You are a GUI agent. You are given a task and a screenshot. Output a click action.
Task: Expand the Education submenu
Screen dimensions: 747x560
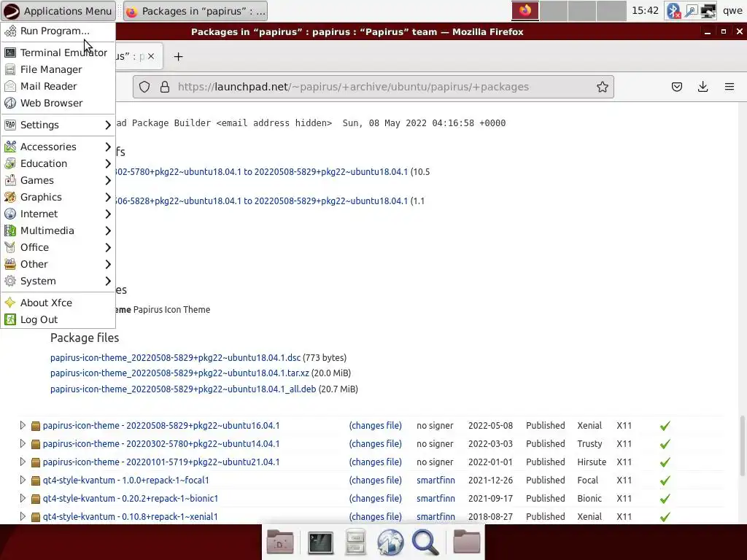tap(58, 163)
